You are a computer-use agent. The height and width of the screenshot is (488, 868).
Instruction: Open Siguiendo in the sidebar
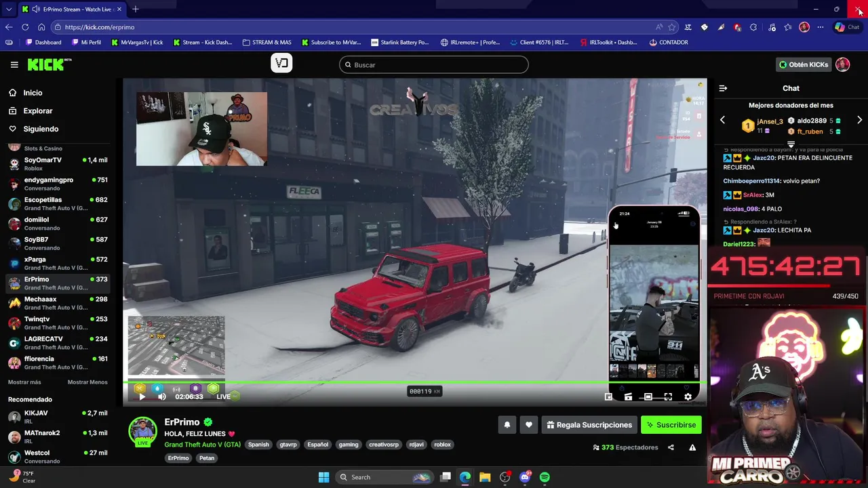click(x=34, y=129)
